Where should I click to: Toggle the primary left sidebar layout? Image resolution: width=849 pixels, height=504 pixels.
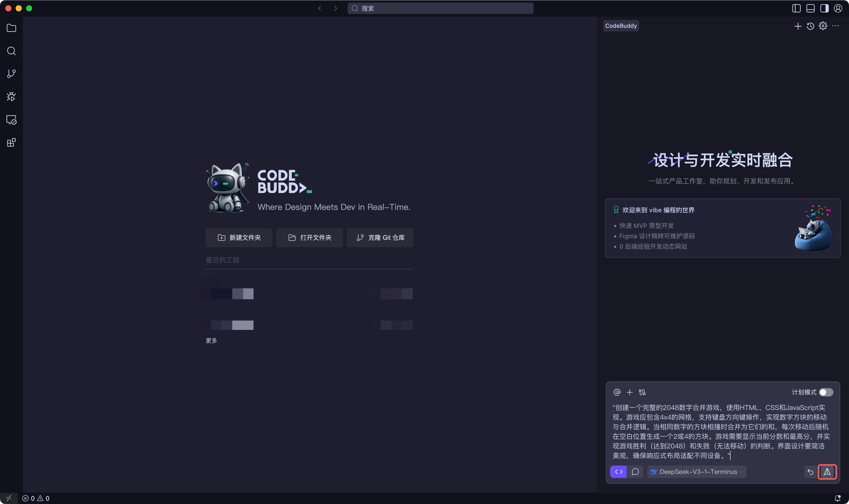coord(796,8)
